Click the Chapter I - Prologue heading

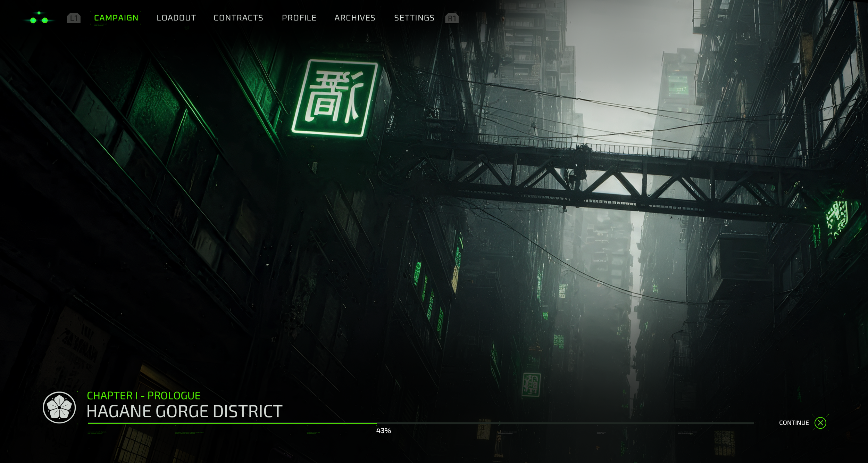143,396
